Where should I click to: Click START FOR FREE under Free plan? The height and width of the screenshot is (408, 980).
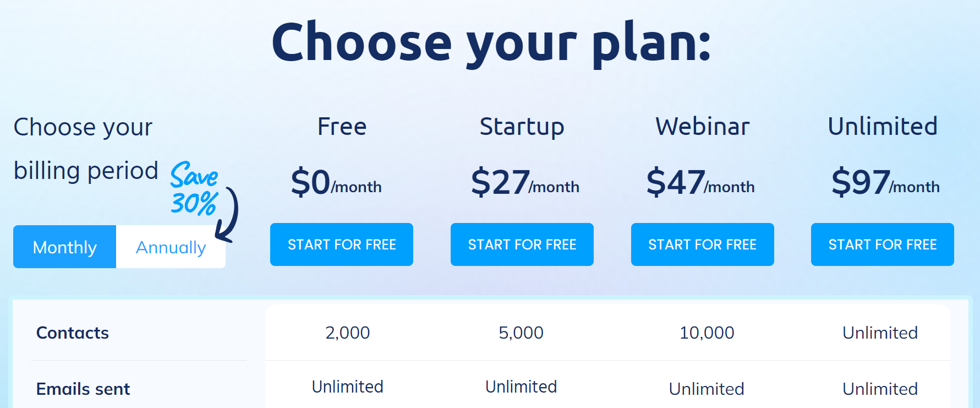point(342,244)
